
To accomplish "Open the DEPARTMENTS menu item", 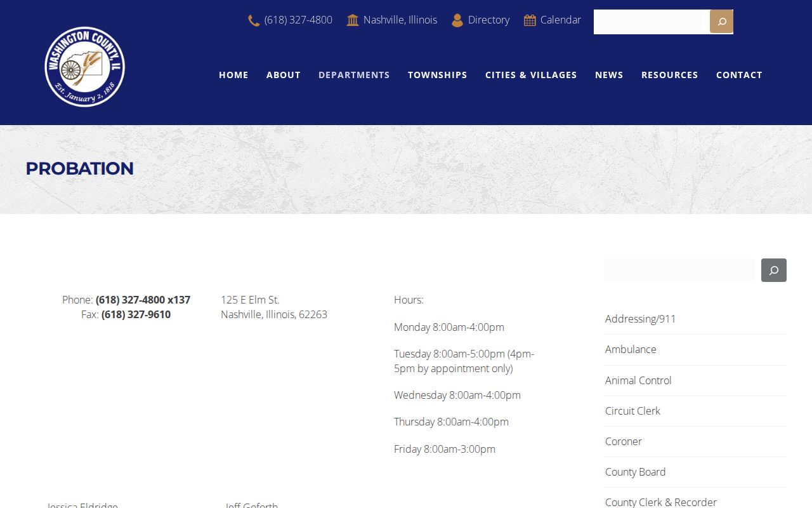I will [x=354, y=75].
